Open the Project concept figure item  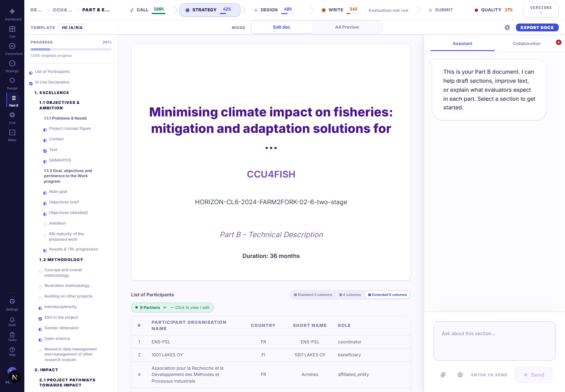coord(70,129)
